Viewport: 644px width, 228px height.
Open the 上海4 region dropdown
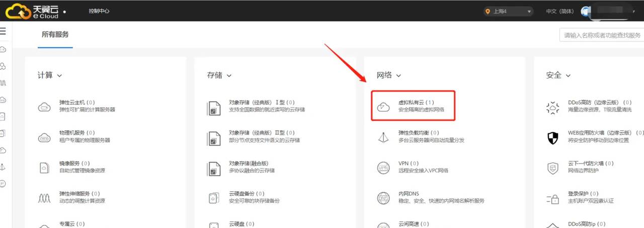point(508,11)
